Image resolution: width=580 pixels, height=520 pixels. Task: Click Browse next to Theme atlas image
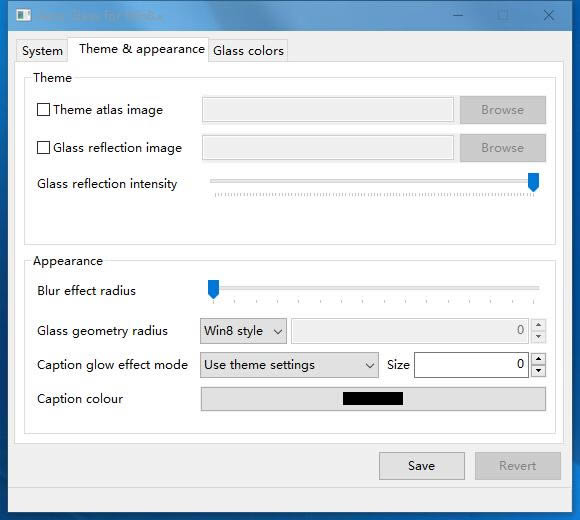(503, 110)
